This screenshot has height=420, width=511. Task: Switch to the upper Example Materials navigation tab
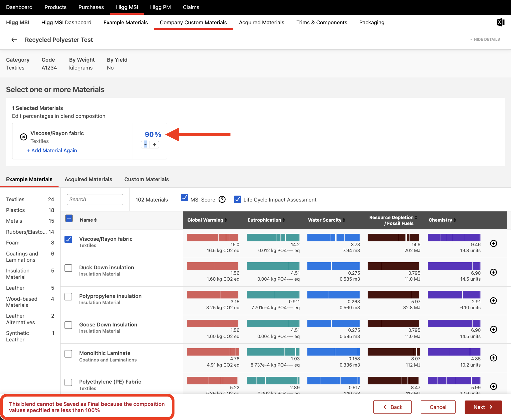[x=126, y=22]
